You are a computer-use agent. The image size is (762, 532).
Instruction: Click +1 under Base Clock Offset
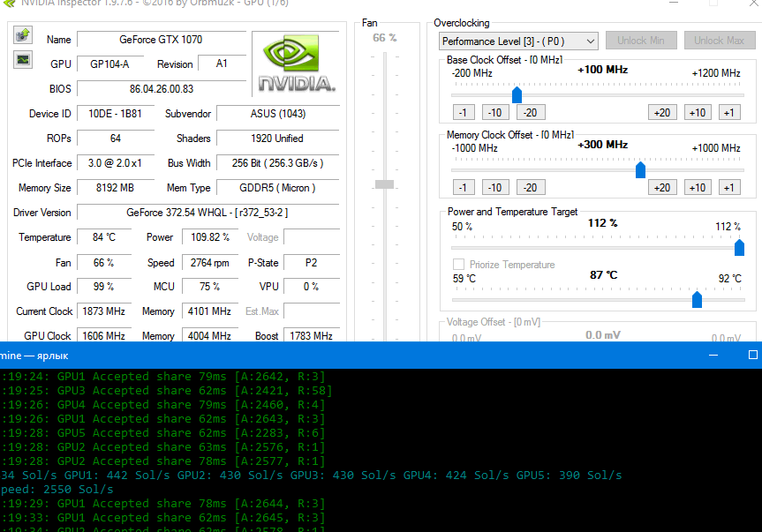(x=729, y=113)
